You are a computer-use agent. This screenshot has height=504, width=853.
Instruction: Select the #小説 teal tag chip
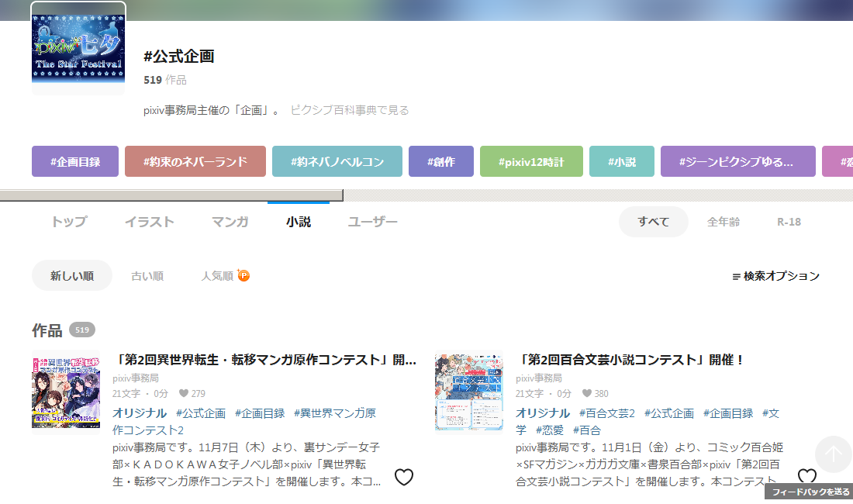pos(622,161)
